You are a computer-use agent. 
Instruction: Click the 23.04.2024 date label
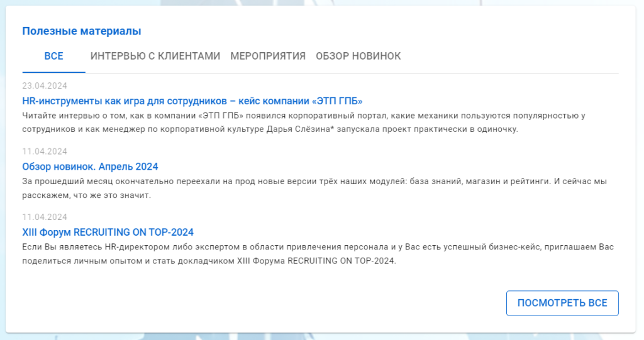pyautogui.click(x=45, y=86)
